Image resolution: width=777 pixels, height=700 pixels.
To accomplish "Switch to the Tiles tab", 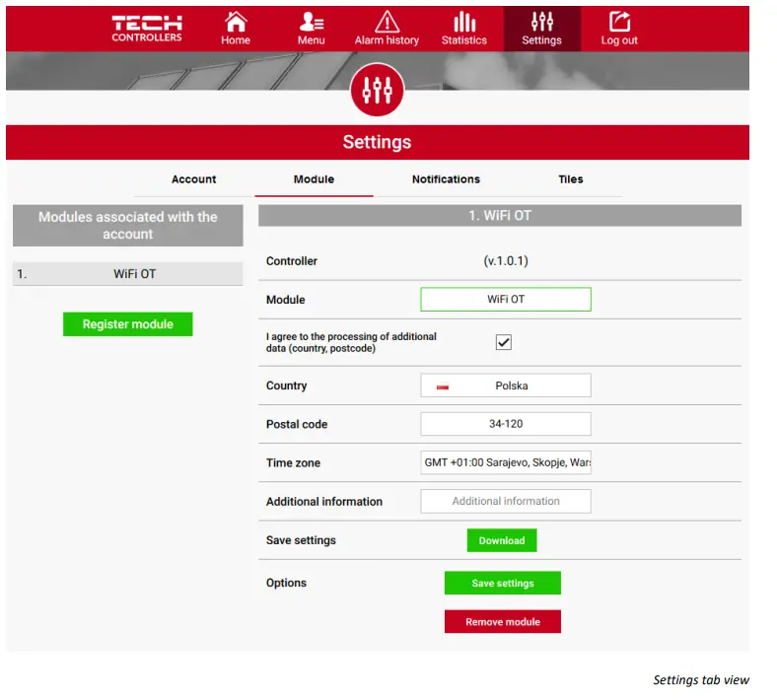I will pos(570,179).
